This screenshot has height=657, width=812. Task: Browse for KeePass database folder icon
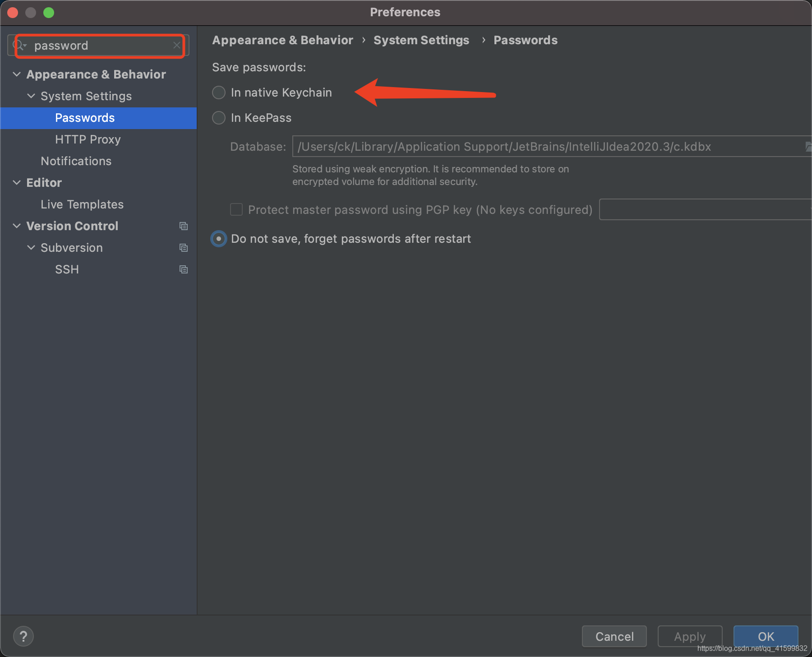click(807, 146)
